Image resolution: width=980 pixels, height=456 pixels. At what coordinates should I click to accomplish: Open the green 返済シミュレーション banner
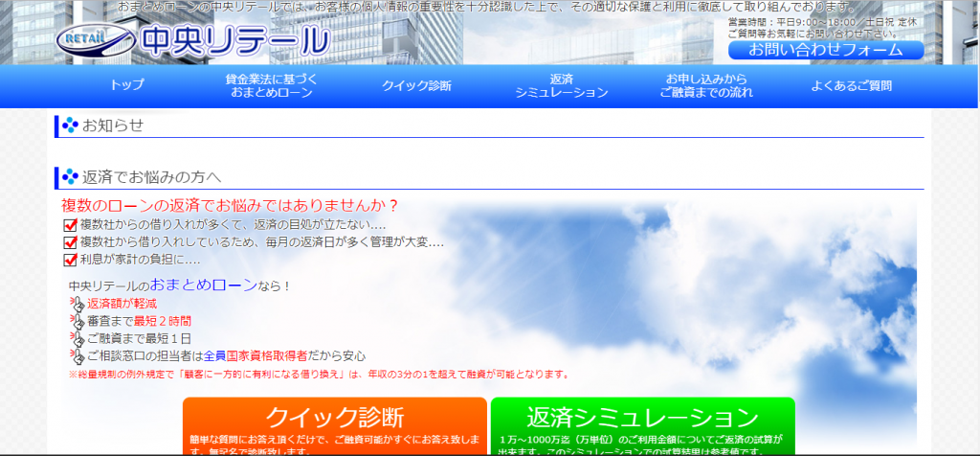642,426
